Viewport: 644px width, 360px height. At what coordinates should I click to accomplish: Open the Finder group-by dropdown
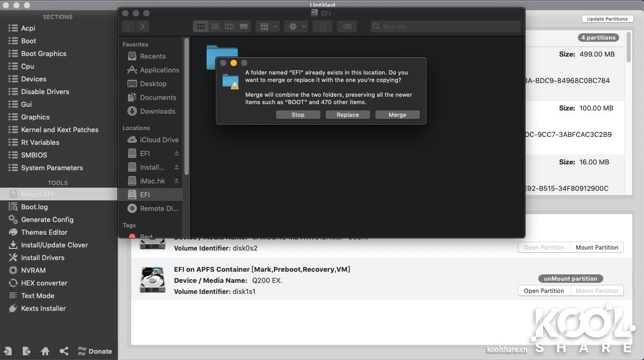tap(267, 26)
